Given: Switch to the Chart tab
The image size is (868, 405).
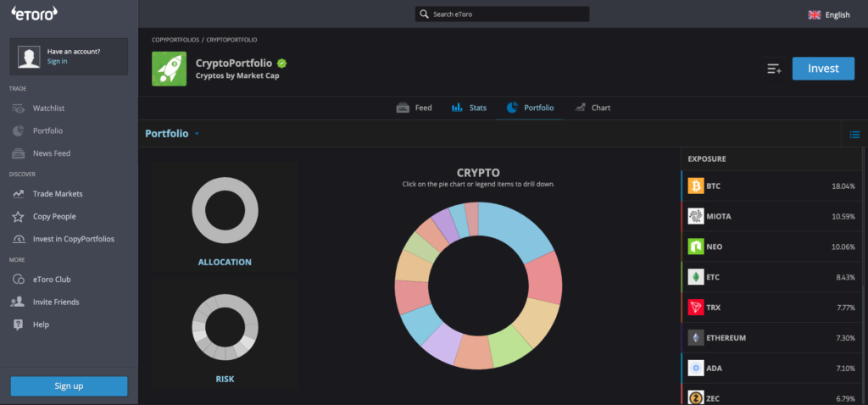Looking at the screenshot, I should [x=593, y=108].
